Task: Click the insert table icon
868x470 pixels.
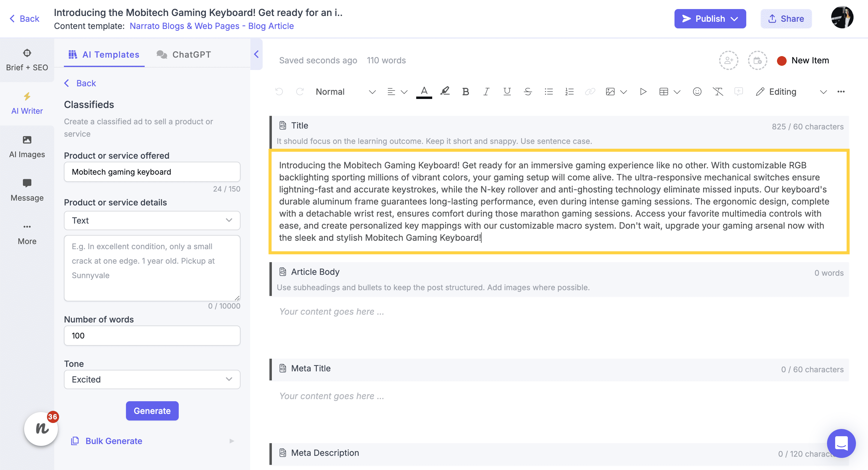Action: [x=663, y=92]
